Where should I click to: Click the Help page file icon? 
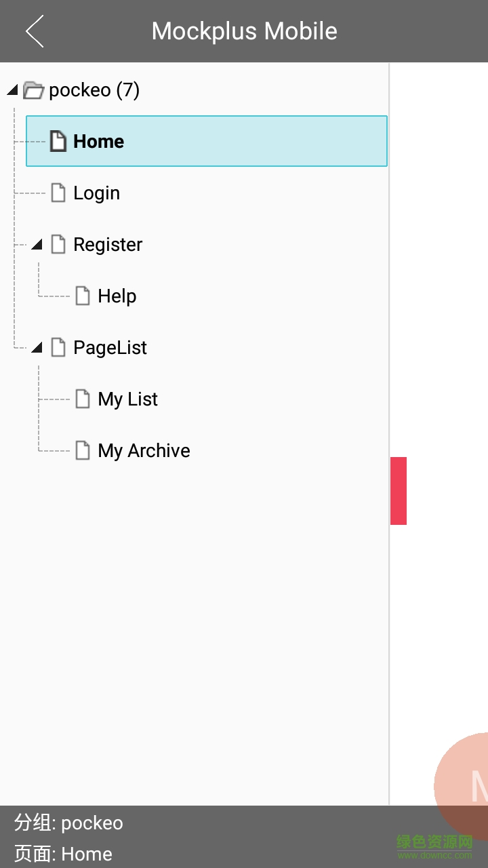point(83,296)
